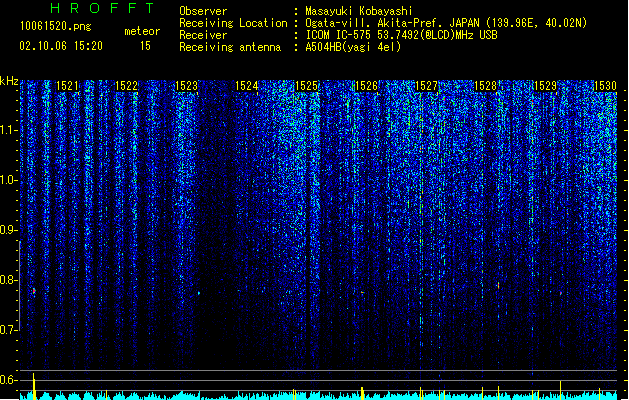Jump to the 1529 time marker

[546, 86]
